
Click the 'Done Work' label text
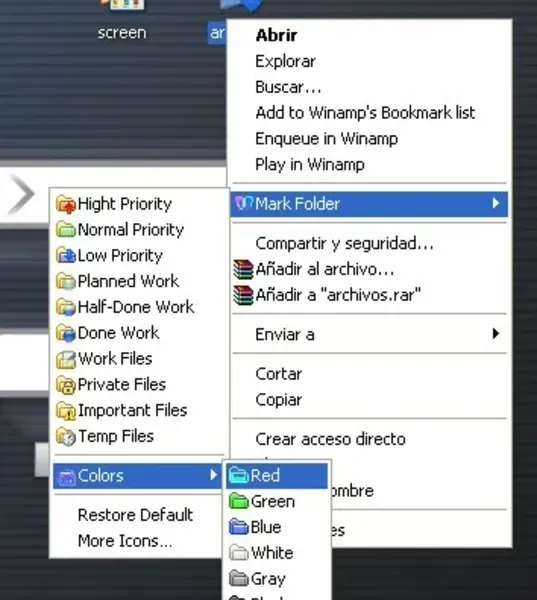[118, 333]
